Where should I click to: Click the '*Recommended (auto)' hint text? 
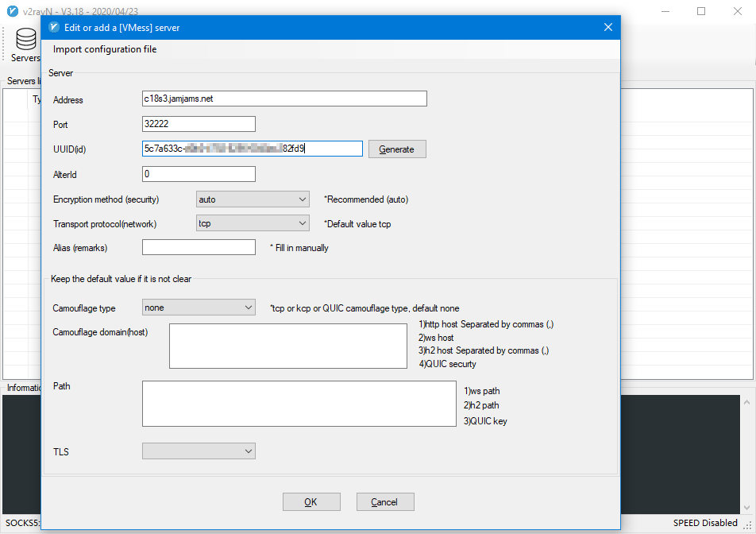click(x=366, y=199)
